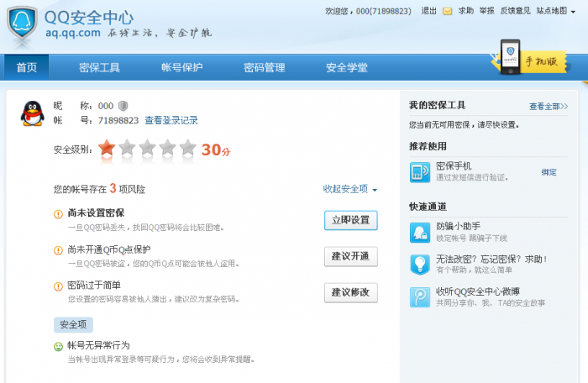Switch to the 密保工具 tab
Viewport: 588px width, 383px height.
(99, 67)
